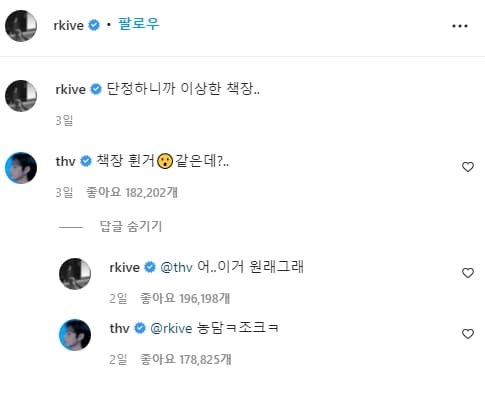Open thv's avatar in last reply

(x=75, y=335)
